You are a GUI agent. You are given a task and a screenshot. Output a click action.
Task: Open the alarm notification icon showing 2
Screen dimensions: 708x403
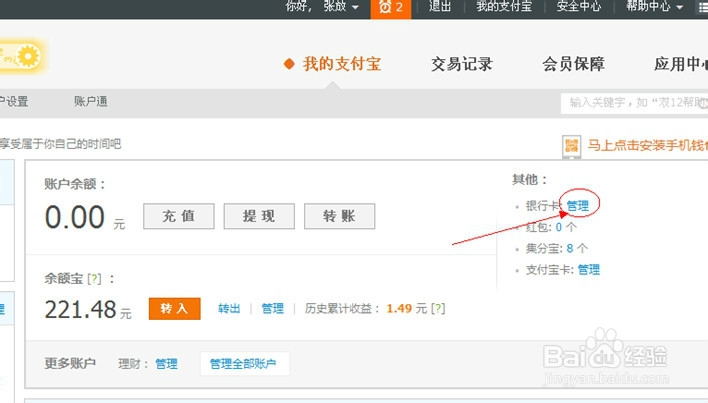[x=391, y=8]
